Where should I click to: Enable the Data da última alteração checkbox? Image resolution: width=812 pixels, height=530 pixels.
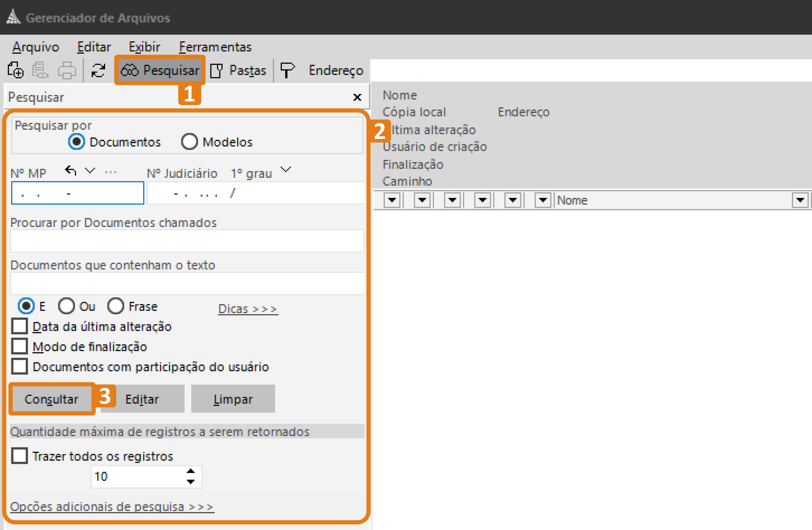point(19,326)
